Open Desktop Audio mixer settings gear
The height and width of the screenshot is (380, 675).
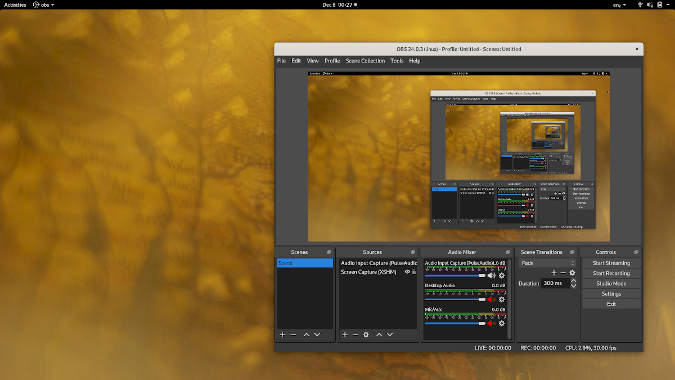pos(502,300)
